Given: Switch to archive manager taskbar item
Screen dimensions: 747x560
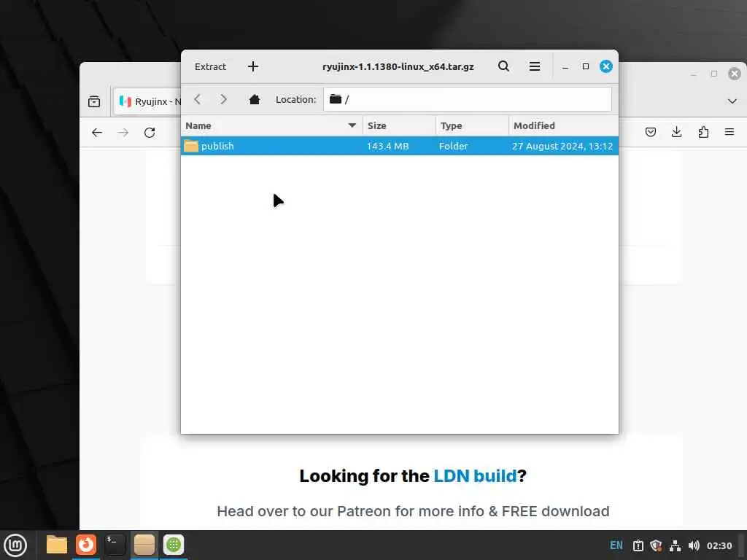Looking at the screenshot, I should pos(144,545).
